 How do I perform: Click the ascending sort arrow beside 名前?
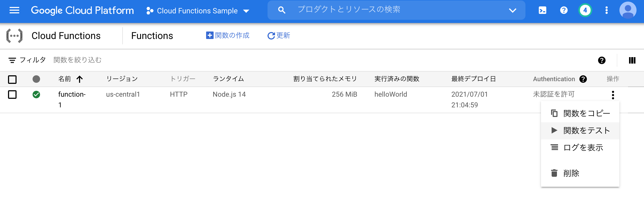80,79
